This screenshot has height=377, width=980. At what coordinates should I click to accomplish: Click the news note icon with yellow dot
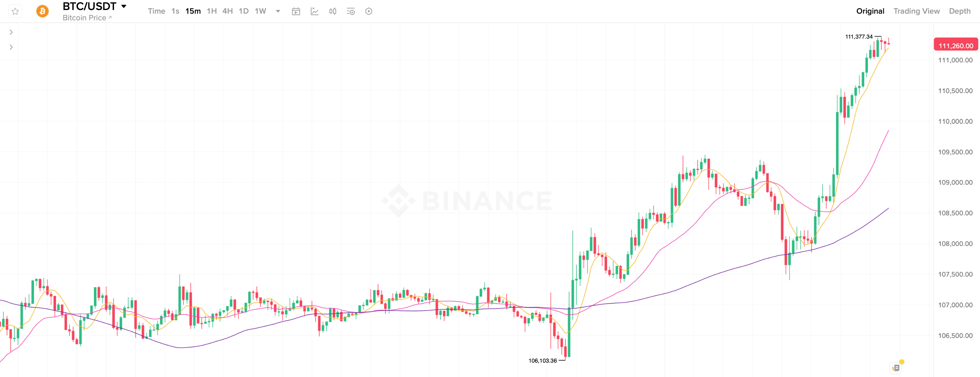tap(896, 367)
